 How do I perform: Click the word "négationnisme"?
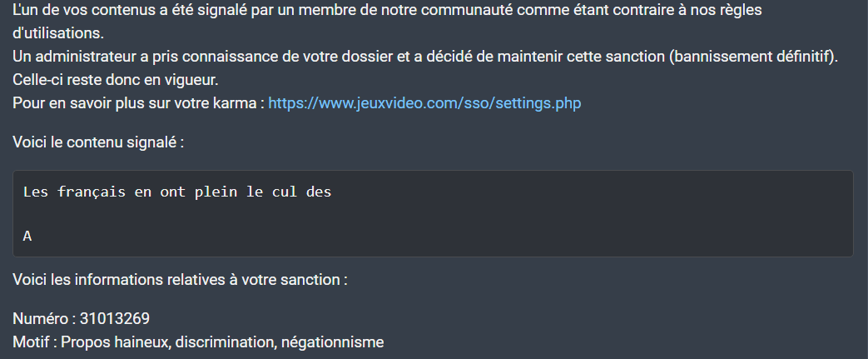pos(332,342)
